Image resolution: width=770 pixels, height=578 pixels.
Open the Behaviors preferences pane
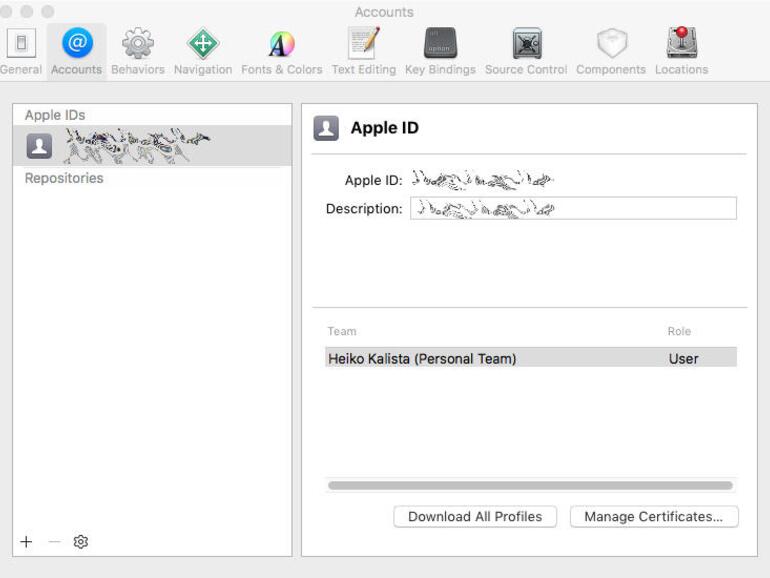138,52
